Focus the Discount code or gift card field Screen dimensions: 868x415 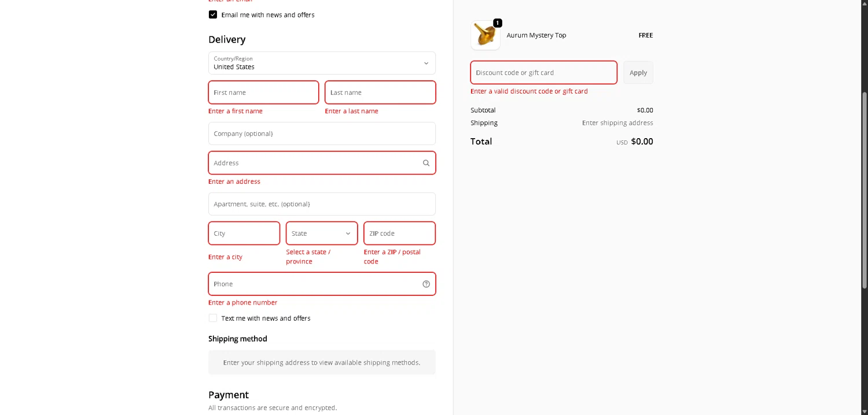tap(543, 73)
